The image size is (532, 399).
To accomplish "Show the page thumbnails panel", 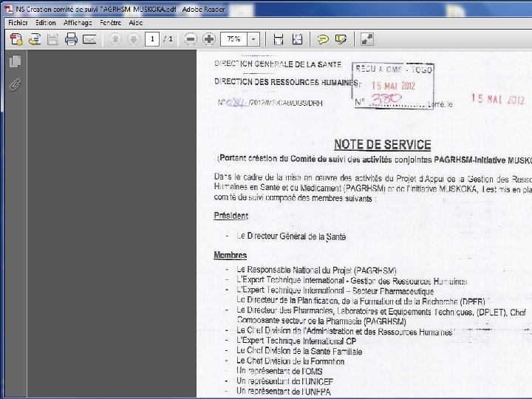I will coord(15,61).
